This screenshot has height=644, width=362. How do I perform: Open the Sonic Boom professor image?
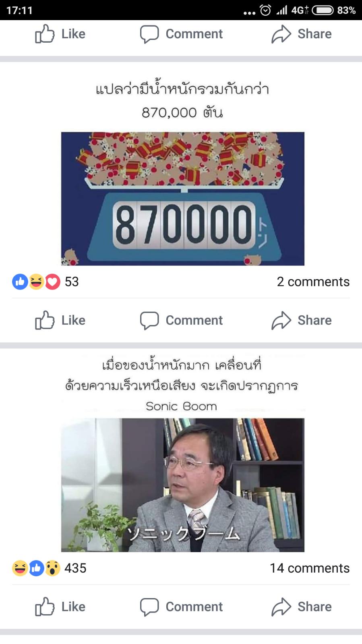[x=183, y=485]
